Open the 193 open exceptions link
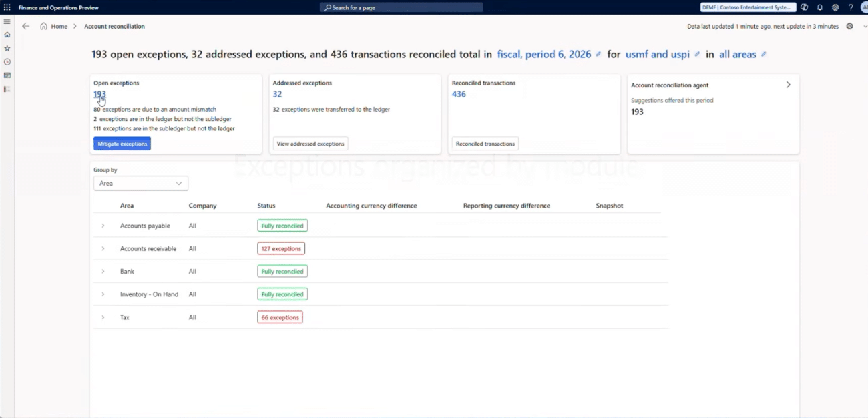 (99, 94)
